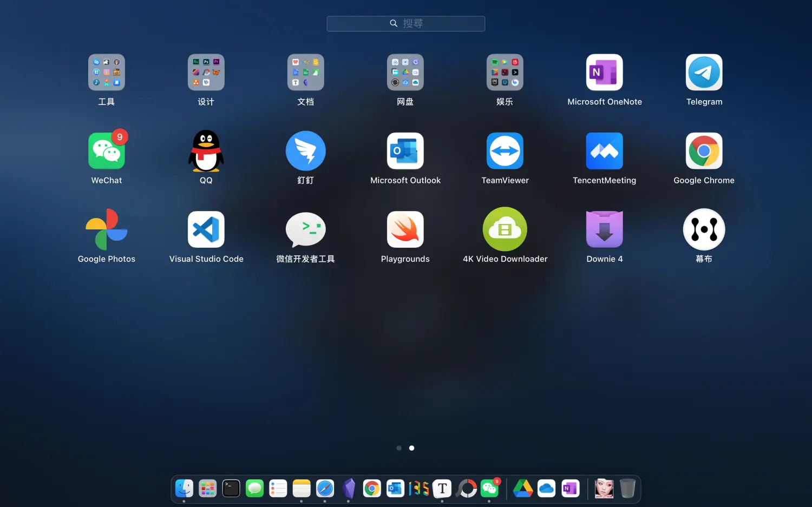The image size is (812, 507).
Task: Open Safari in the Dock
Action: [325, 489]
